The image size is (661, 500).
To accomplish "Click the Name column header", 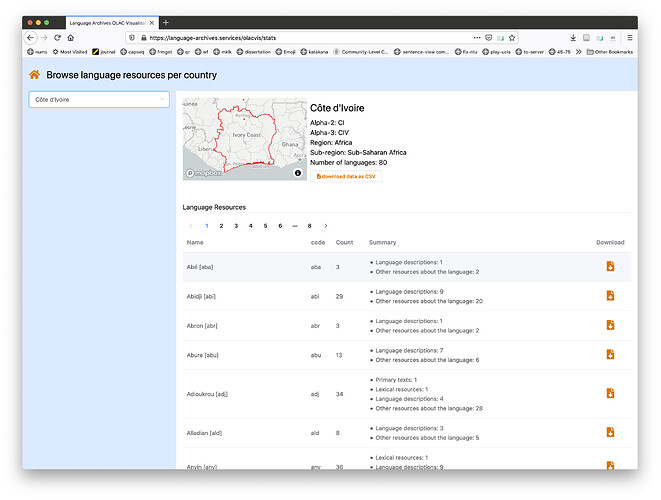I will 195,242.
